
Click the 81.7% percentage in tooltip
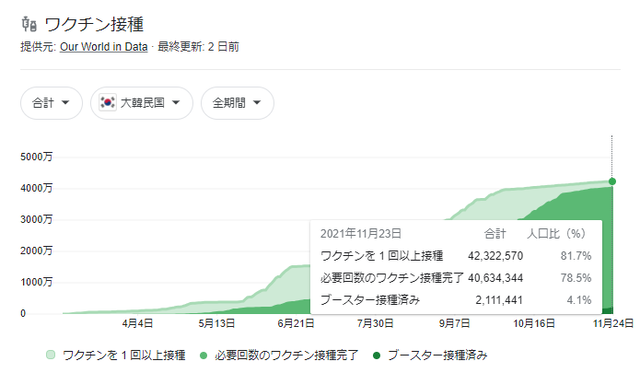(x=576, y=256)
